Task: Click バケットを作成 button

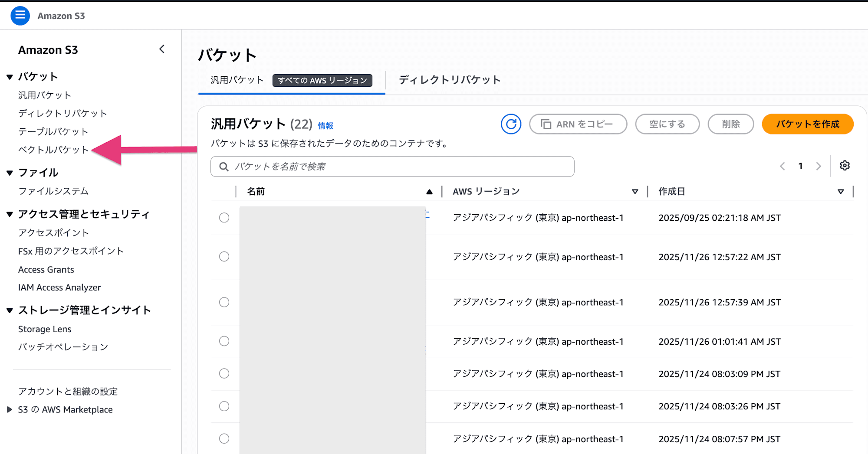Action: pos(808,124)
